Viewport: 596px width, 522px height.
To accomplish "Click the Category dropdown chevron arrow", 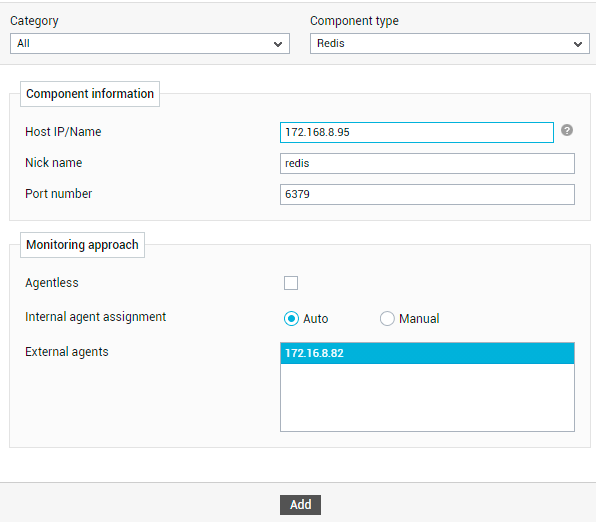I will pyautogui.click(x=278, y=44).
